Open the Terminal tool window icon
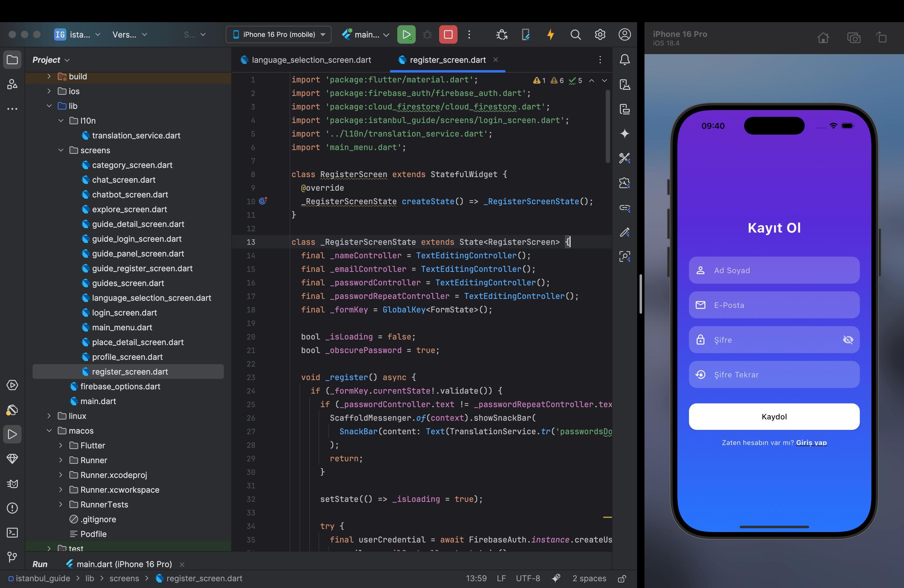Viewport: 904px width, 588px height. (12, 533)
